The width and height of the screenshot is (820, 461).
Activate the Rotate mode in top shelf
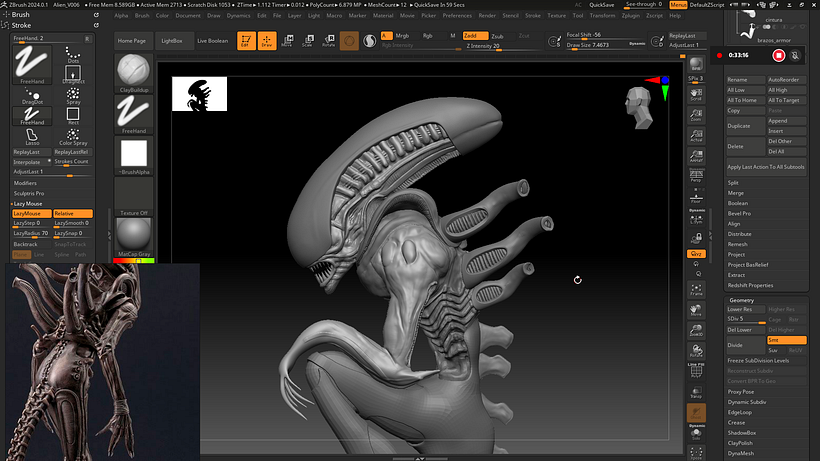(x=328, y=41)
